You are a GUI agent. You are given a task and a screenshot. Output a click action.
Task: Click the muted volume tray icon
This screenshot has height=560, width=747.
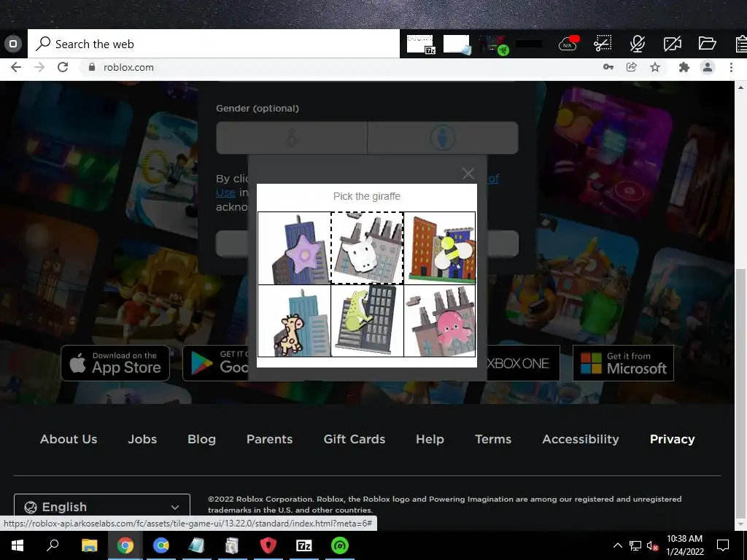pos(652,545)
